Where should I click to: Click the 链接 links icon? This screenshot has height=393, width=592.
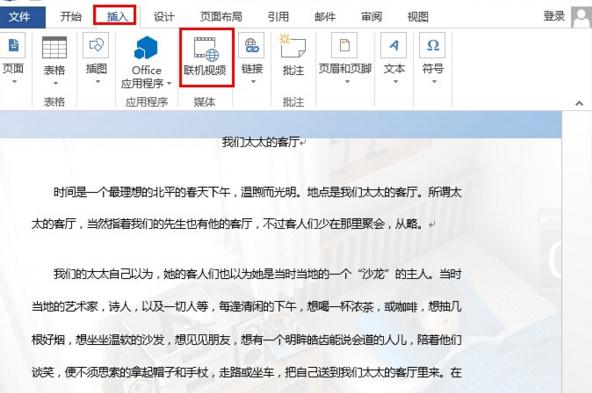(252, 45)
